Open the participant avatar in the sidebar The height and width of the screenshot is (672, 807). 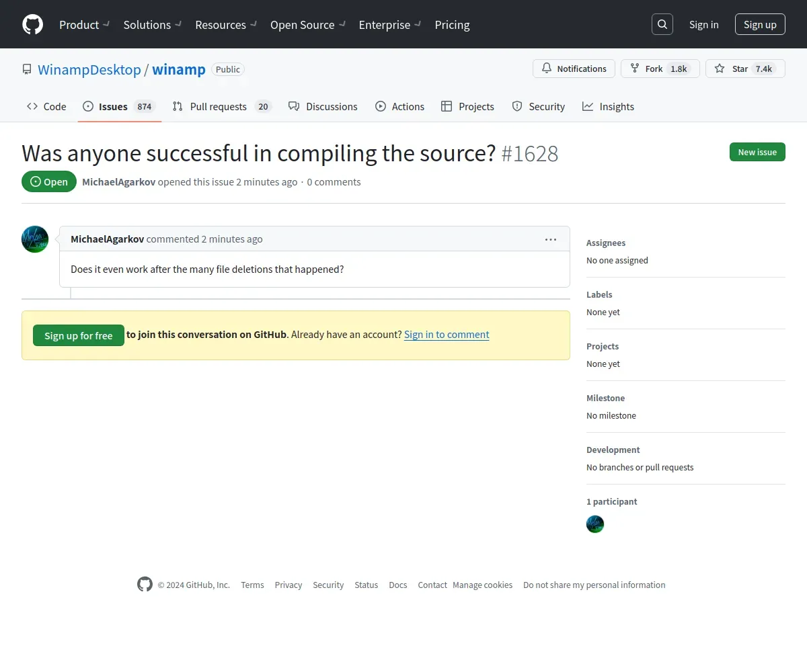coord(595,524)
